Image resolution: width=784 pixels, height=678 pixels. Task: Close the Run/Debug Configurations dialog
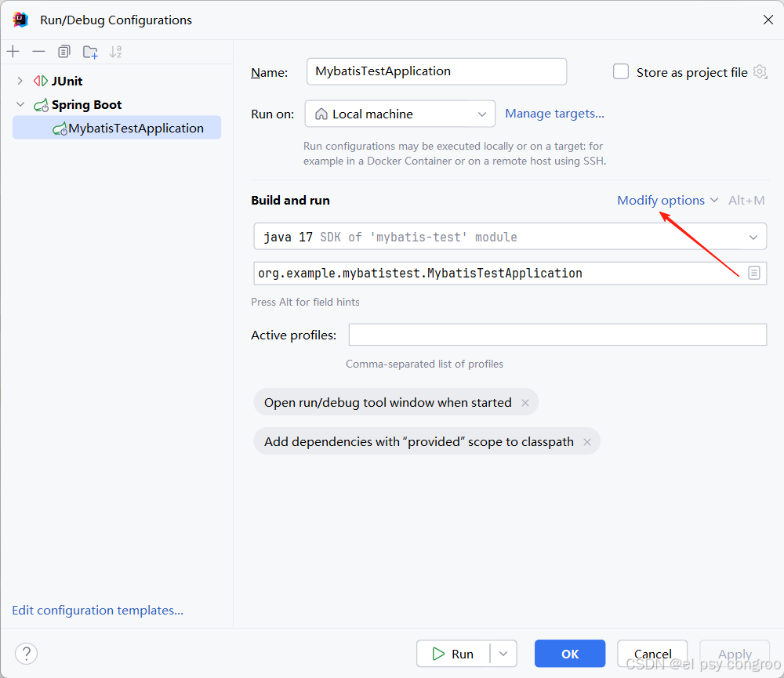click(768, 20)
